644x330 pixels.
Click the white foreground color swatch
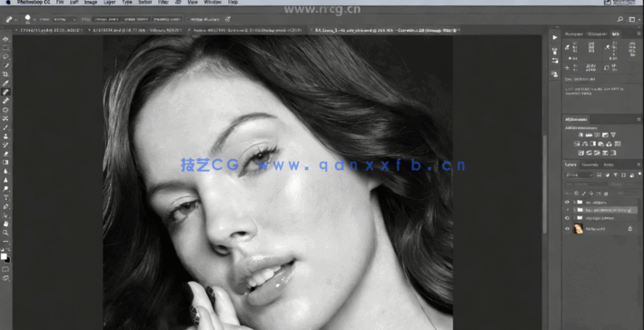click(4, 256)
